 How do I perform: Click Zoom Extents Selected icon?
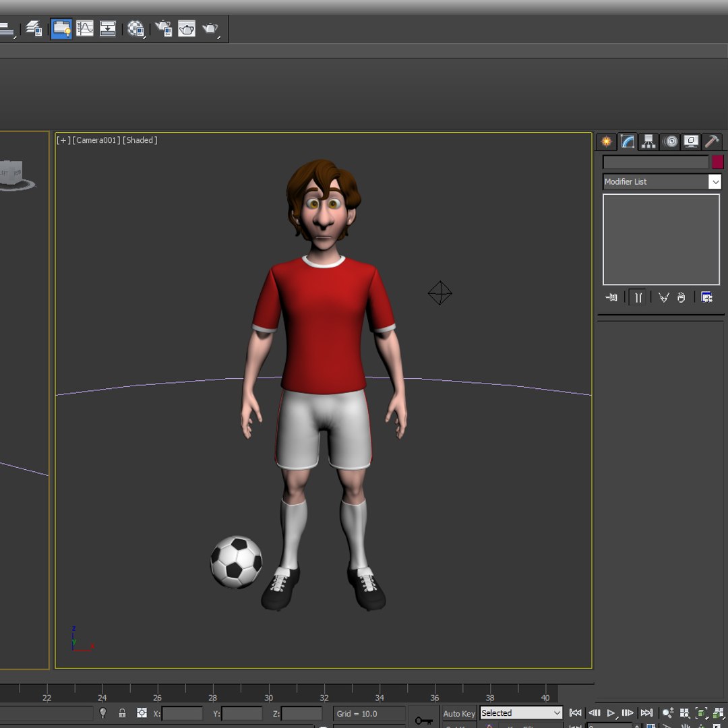point(702,712)
